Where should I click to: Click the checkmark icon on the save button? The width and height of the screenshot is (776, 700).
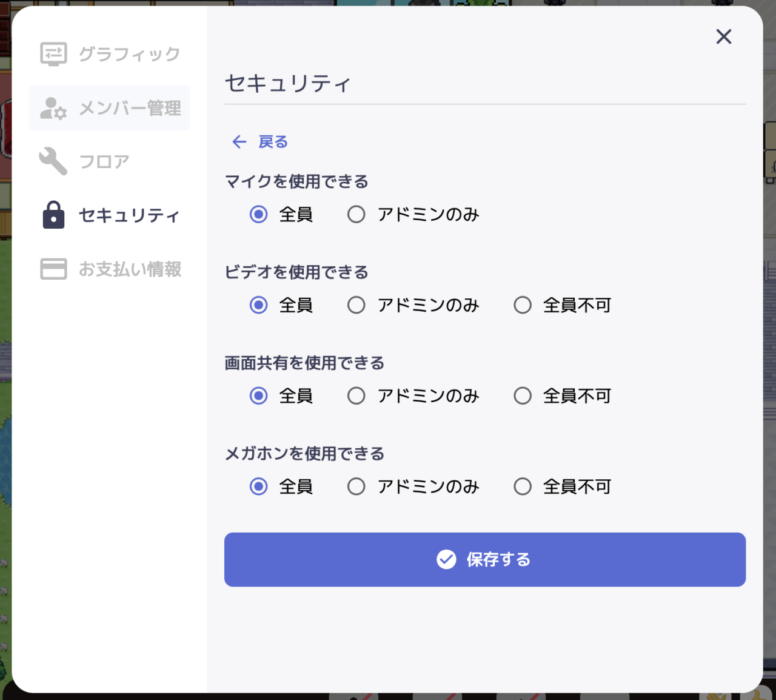[446, 559]
